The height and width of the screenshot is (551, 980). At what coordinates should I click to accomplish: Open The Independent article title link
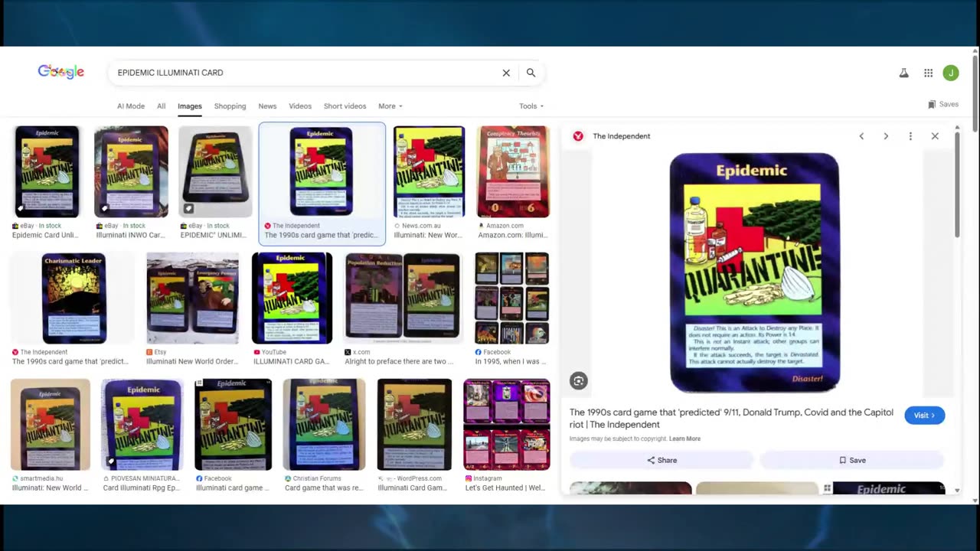click(731, 418)
